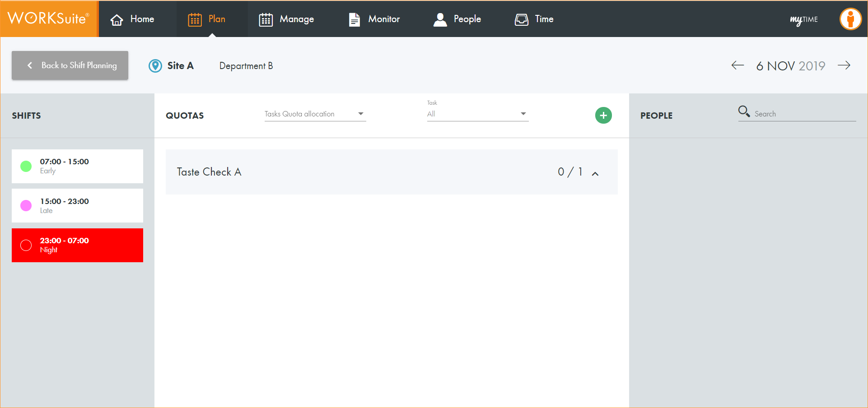
Task: Open the user profile avatar
Action: point(850,19)
